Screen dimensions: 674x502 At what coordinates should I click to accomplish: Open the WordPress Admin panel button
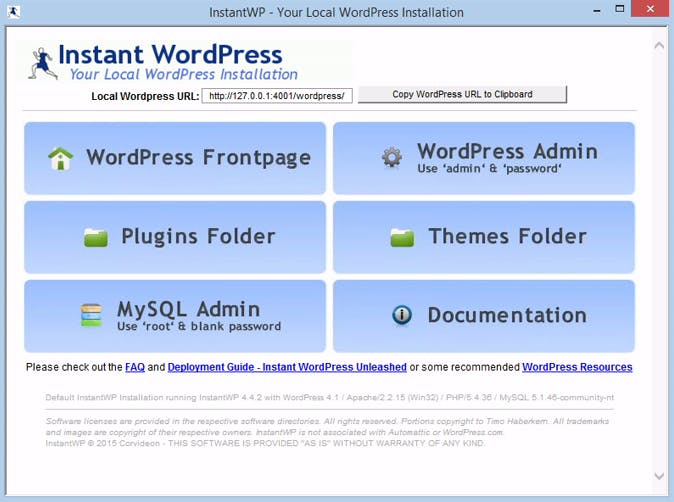pyautogui.click(x=484, y=158)
